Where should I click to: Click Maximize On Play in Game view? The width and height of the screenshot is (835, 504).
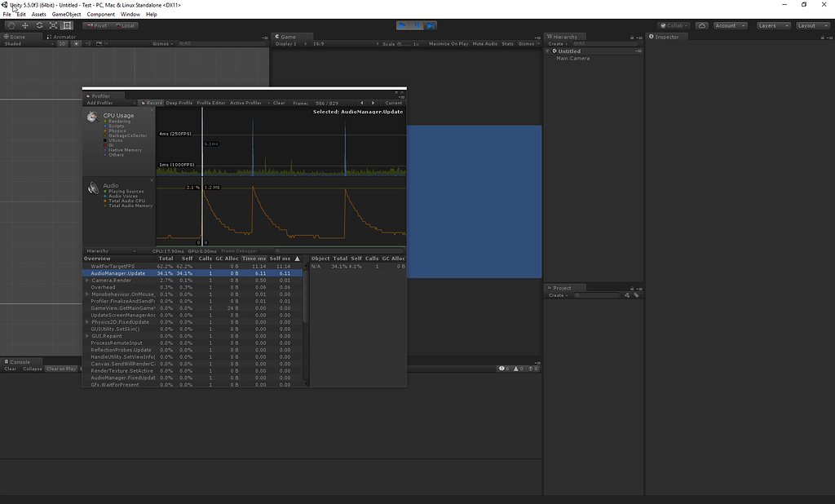[x=448, y=43]
